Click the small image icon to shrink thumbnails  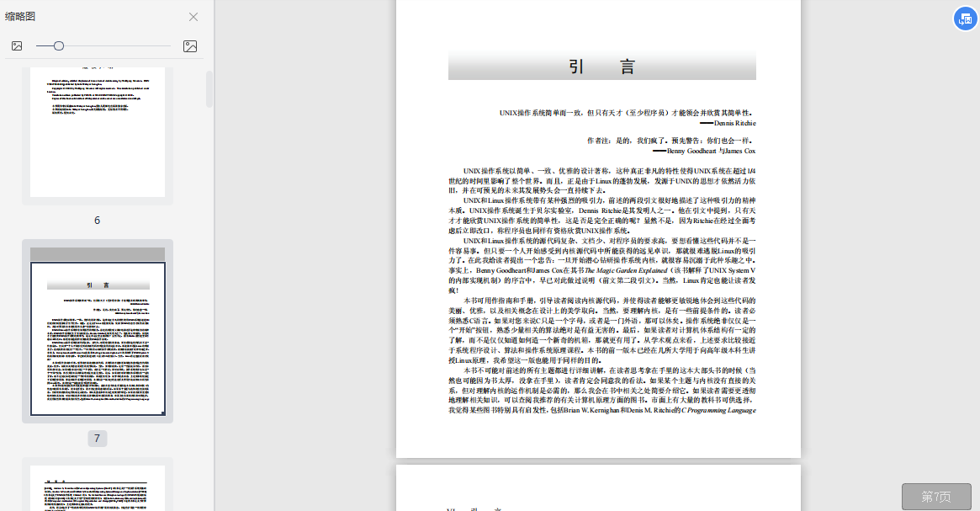[x=17, y=45]
